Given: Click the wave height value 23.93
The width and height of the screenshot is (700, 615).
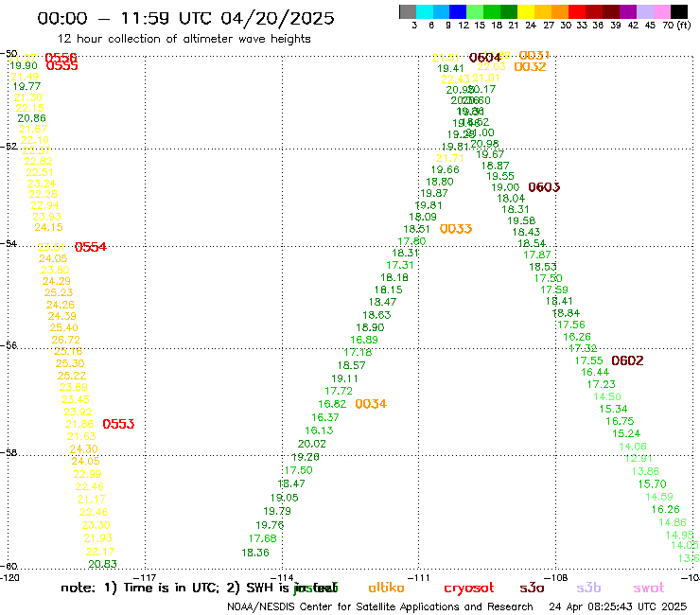Looking at the screenshot, I should point(47,217).
